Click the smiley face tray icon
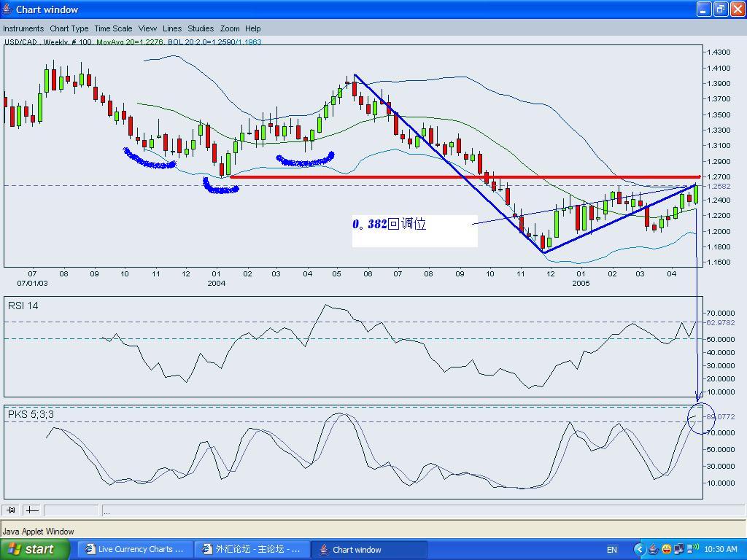747x560 pixels. pyautogui.click(x=667, y=550)
